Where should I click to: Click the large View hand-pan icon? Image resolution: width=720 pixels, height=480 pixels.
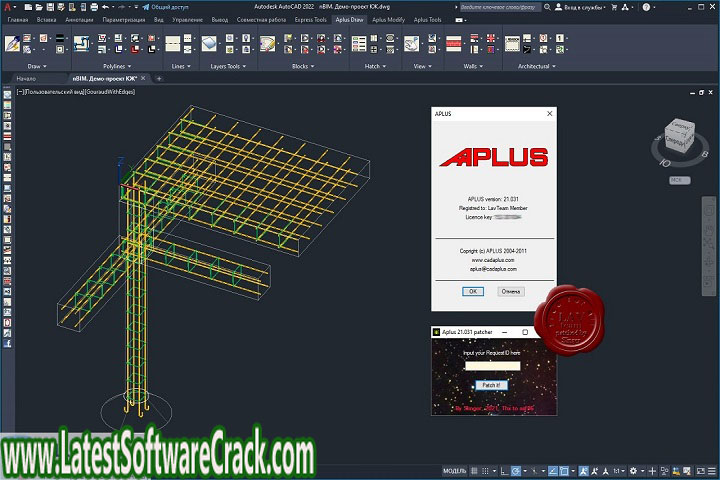point(411,44)
